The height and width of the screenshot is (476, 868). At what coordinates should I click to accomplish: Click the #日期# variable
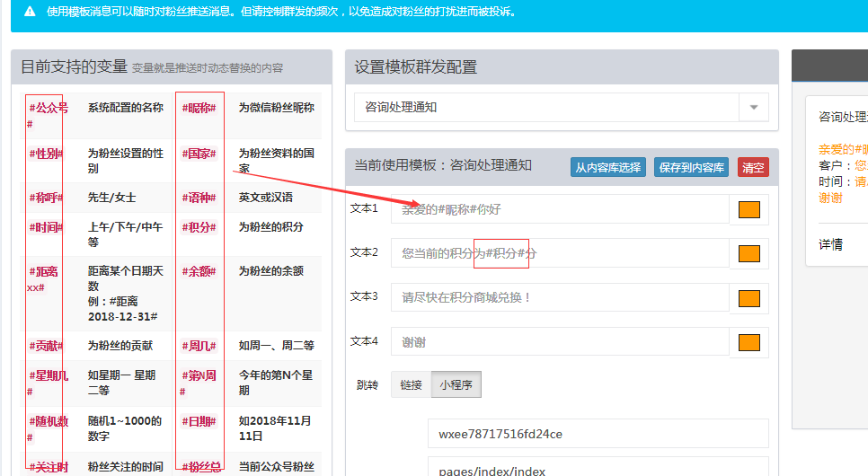(199, 422)
